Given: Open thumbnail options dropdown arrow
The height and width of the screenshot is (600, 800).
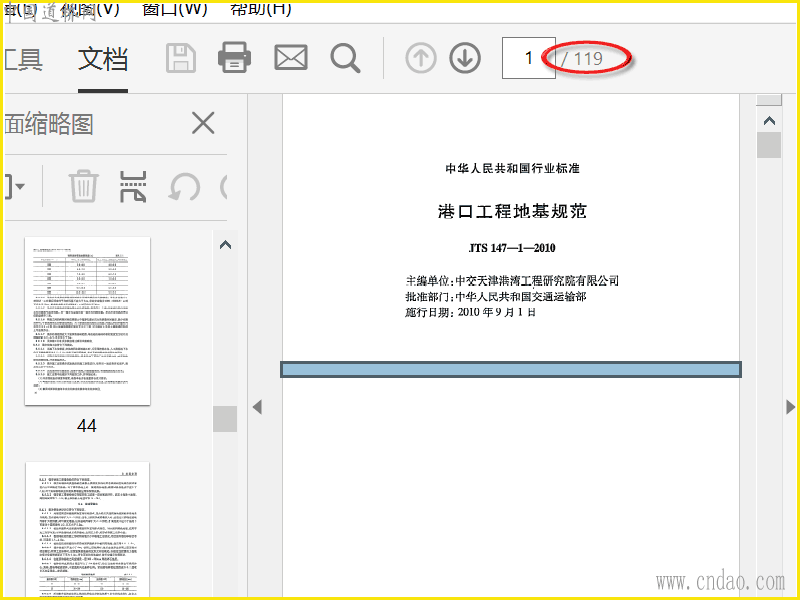Looking at the screenshot, I should coord(19,186).
